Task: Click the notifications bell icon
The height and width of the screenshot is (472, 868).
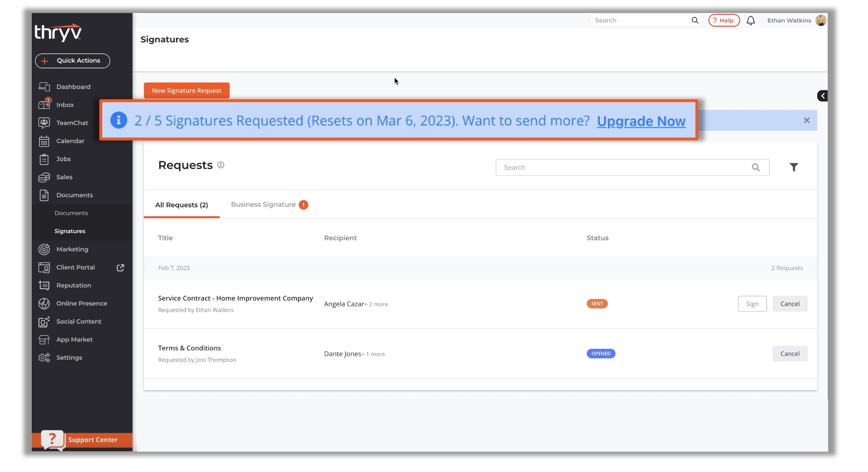Action: (x=751, y=20)
